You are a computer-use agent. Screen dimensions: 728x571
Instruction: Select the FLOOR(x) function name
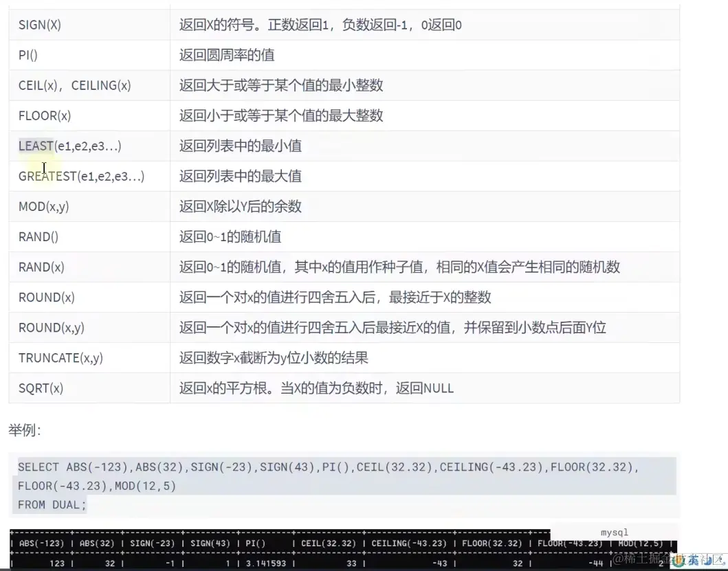[x=45, y=115]
